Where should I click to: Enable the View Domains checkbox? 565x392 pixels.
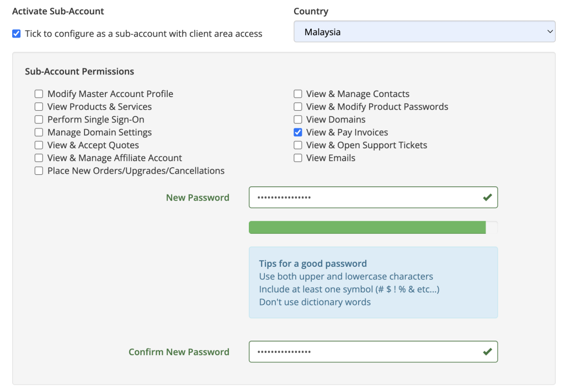[297, 120]
